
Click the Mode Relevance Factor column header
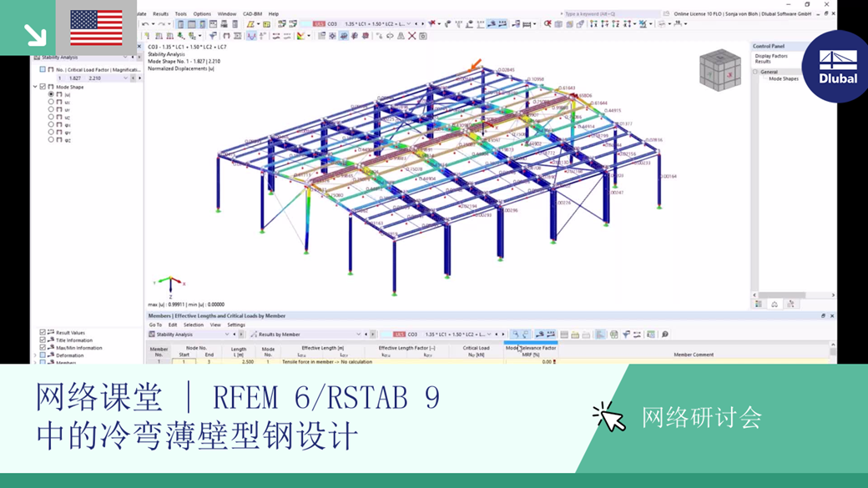(x=531, y=351)
